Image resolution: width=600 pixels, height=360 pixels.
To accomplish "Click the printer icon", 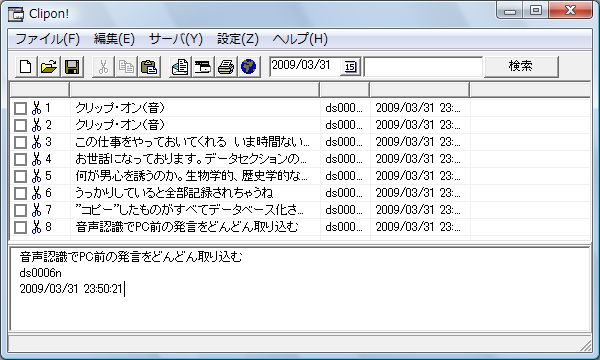I will [x=226, y=67].
